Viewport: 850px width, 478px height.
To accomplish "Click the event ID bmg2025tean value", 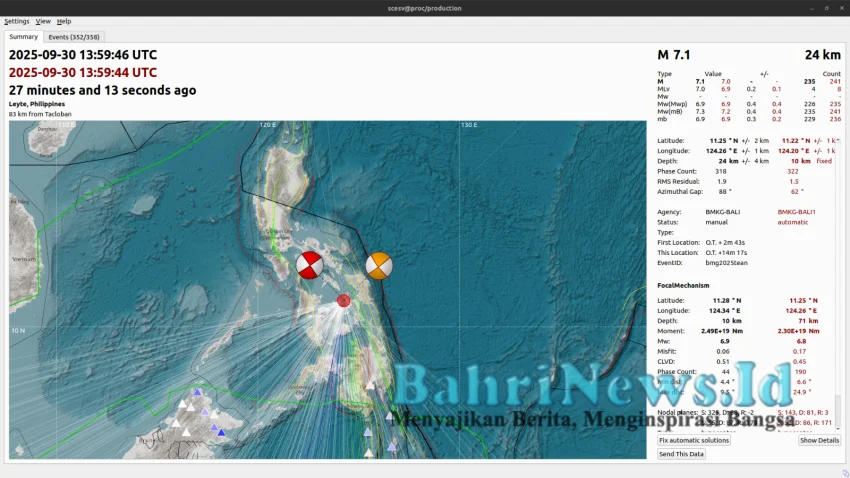I will pos(726,263).
